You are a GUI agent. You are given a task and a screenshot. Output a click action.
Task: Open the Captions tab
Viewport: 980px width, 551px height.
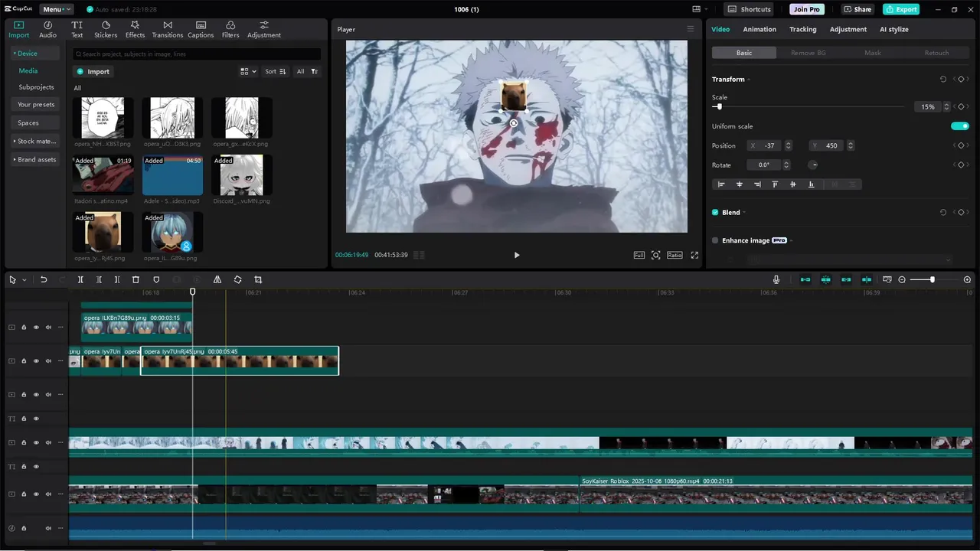(201, 30)
